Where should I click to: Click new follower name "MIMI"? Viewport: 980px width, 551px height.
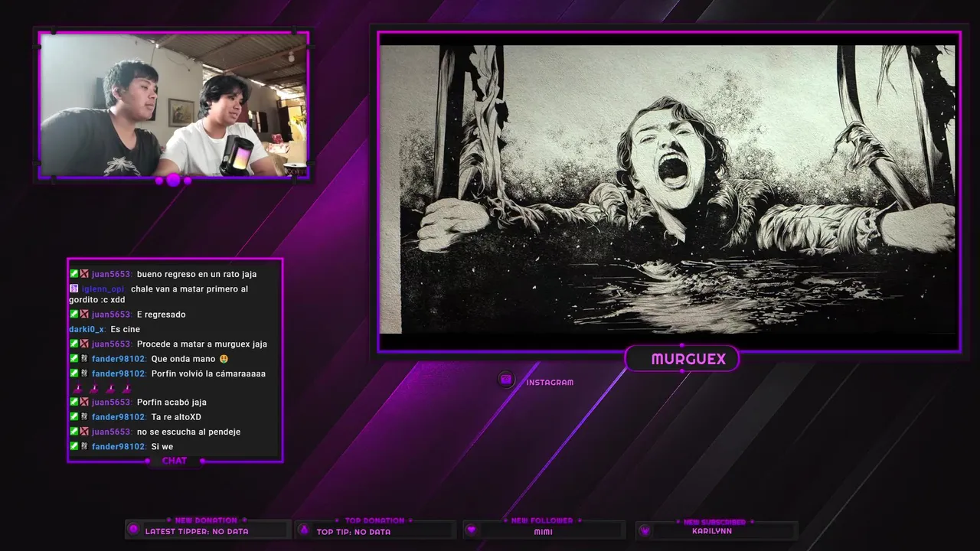point(544,532)
